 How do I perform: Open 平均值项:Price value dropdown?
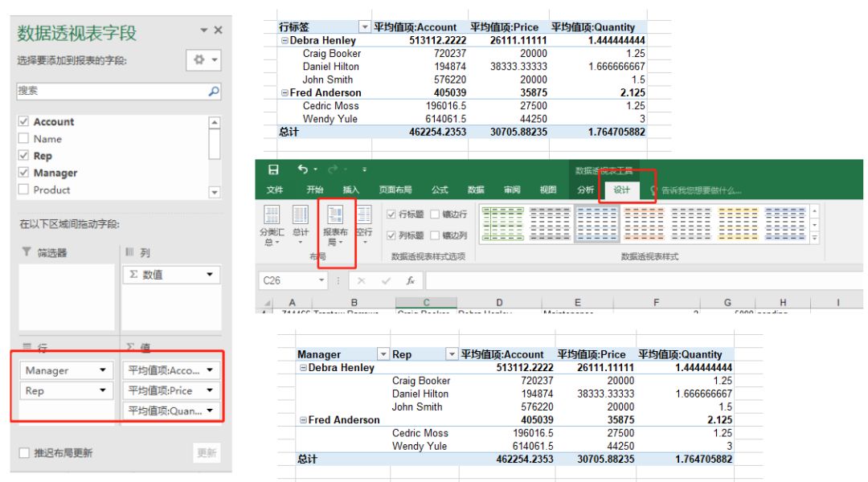tap(210, 390)
